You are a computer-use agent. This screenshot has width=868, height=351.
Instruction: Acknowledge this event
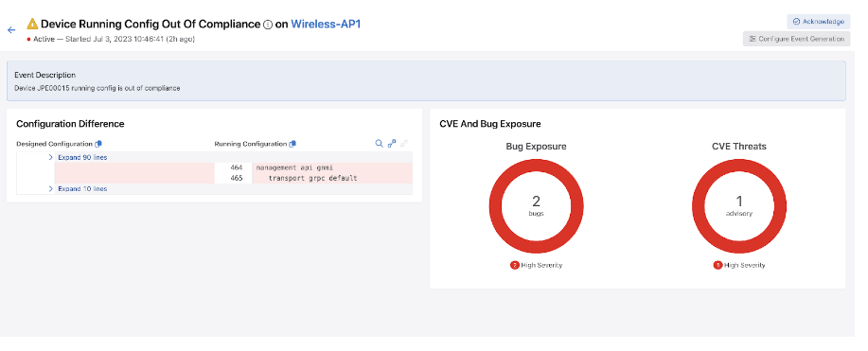click(x=818, y=22)
